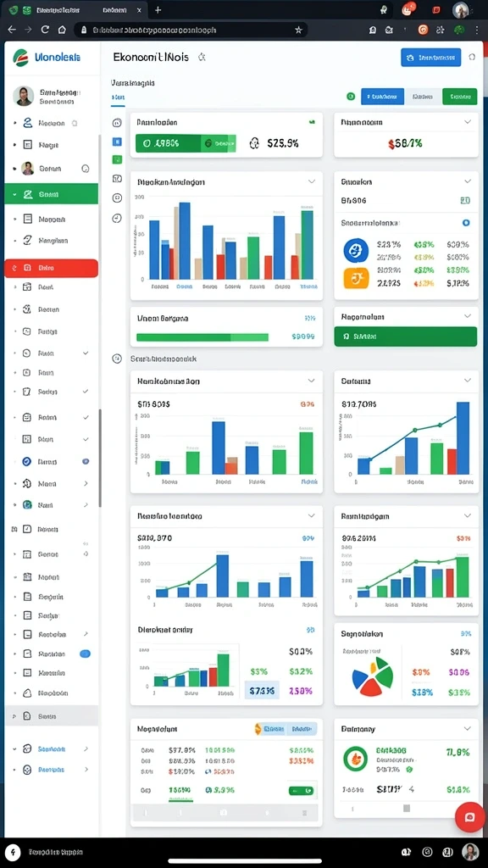
Task: Open the green highlighted sidebar item
Action: (x=52, y=194)
